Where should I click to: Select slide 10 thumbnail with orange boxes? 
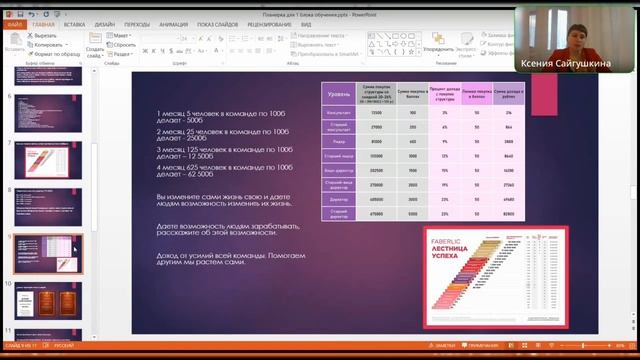[x=48, y=301]
